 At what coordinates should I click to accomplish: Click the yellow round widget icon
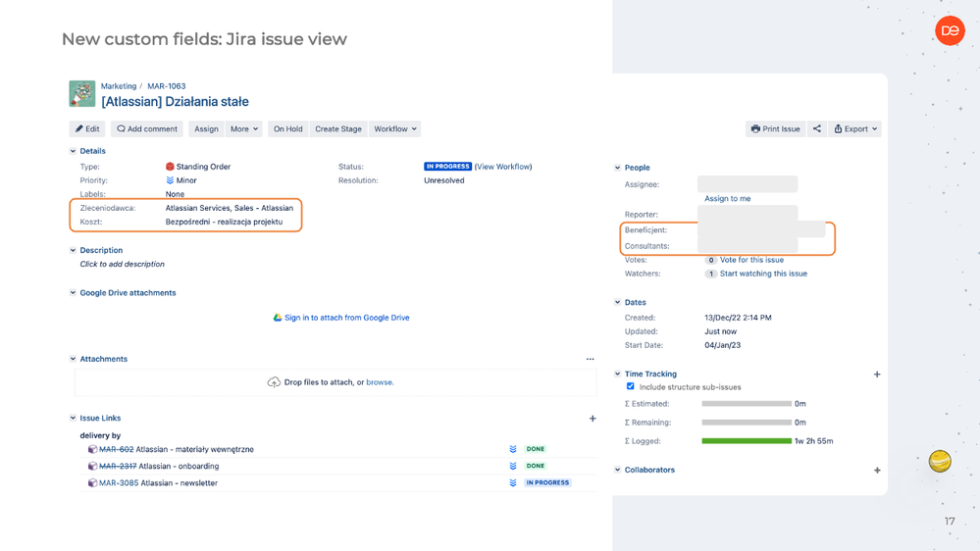(x=940, y=461)
